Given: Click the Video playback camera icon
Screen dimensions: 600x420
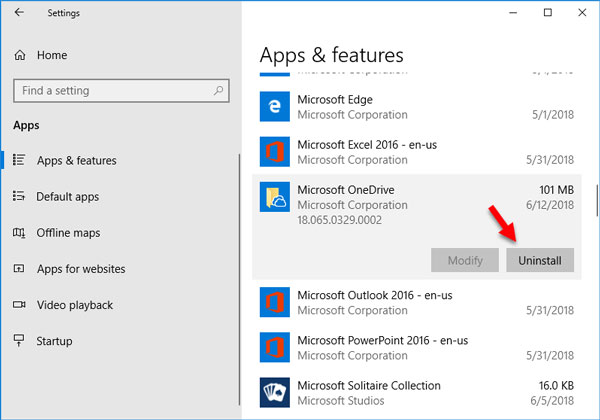Looking at the screenshot, I should (x=19, y=305).
